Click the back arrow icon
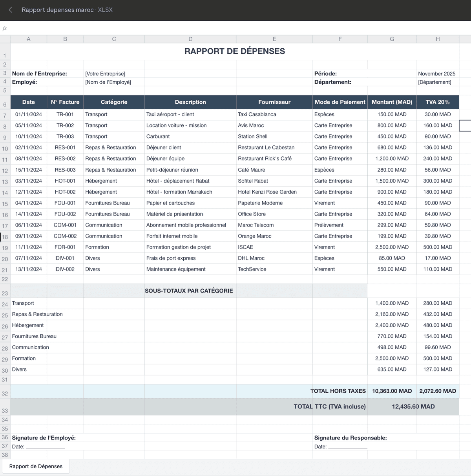Viewport: 471px width, 476px height. click(11, 10)
